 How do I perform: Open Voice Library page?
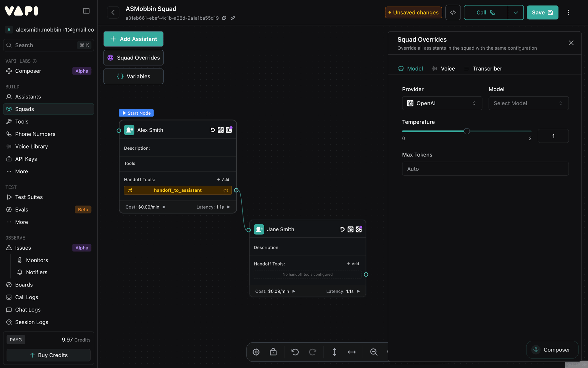click(x=48, y=147)
